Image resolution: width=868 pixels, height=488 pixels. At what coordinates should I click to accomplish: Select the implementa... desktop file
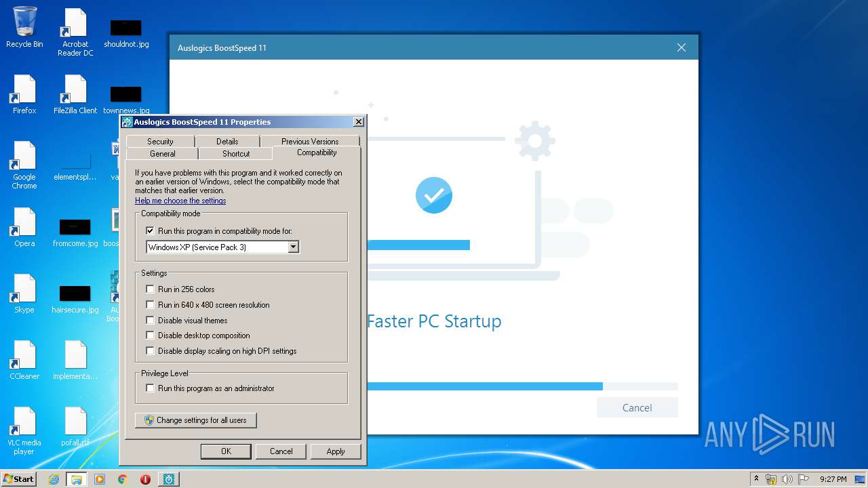tap(75, 359)
